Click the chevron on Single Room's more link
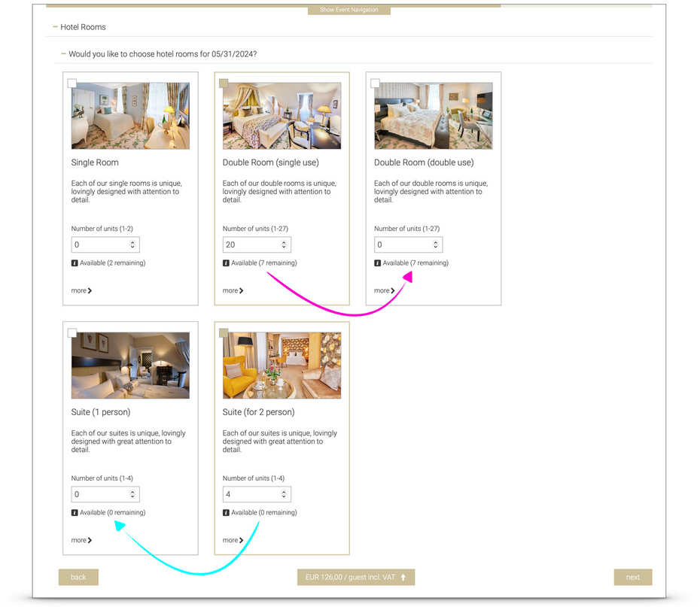 coord(90,290)
